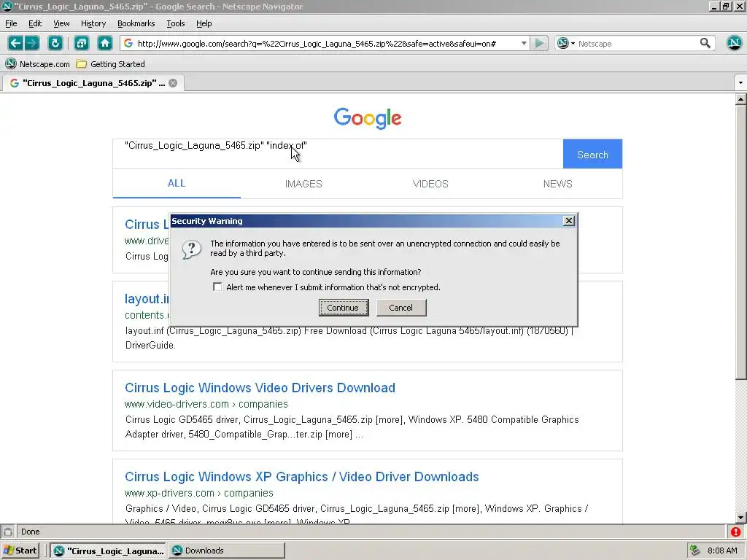Reload the page with the refresh icon

click(55, 43)
